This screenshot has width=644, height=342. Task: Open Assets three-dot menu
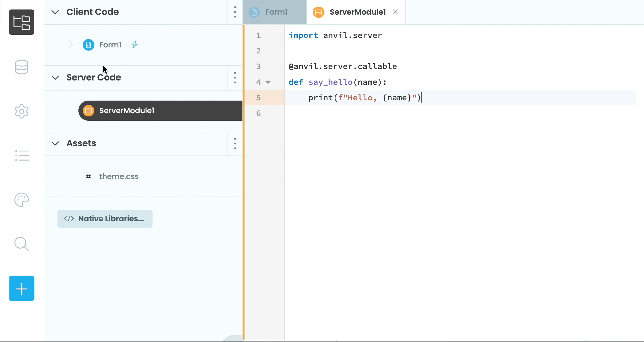click(235, 143)
